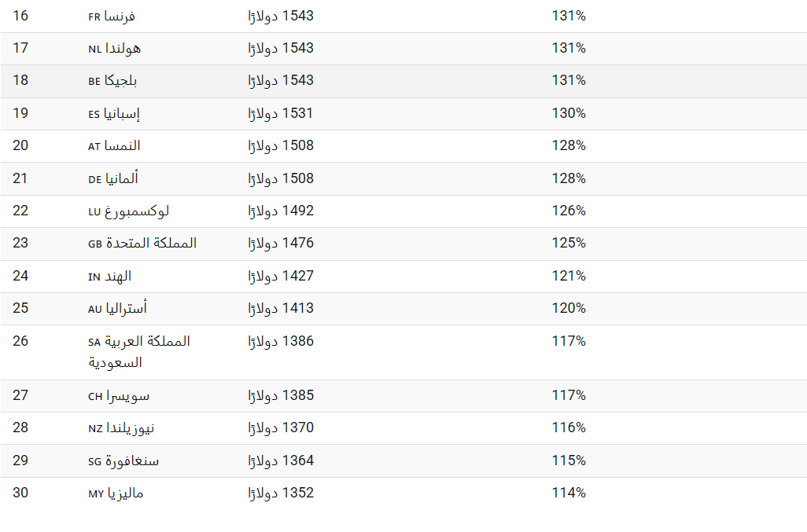The image size is (807, 532).
Task: Click the AT Austria country name
Action: [114, 146]
